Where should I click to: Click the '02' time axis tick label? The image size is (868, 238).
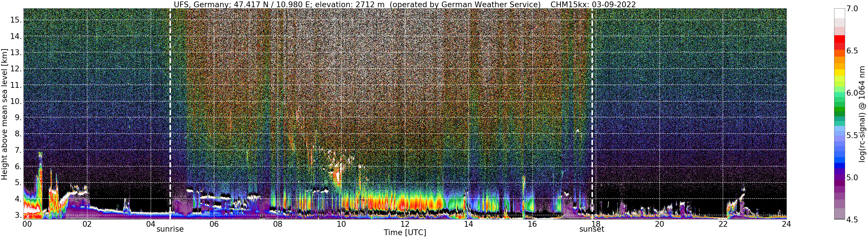pos(87,224)
